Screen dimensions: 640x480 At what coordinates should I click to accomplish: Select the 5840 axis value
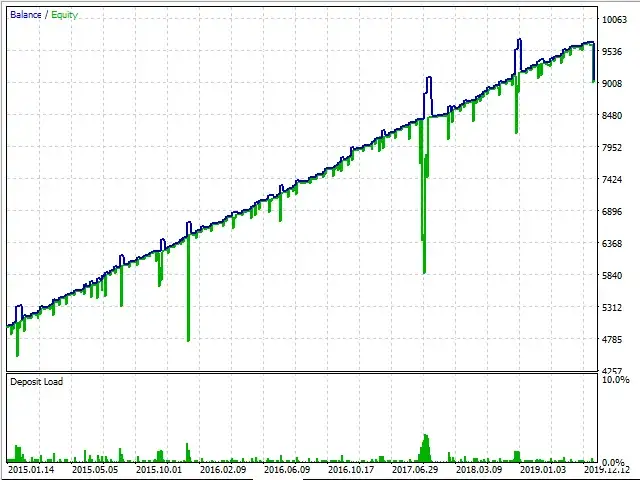[x=612, y=276]
